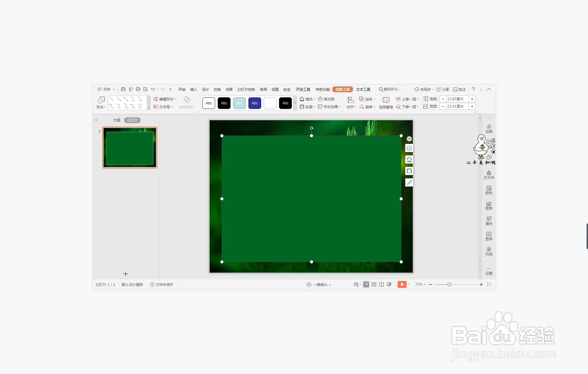Viewport: 588px width, 374px height.
Task: Open 开始 home tab
Action: pyautogui.click(x=182, y=89)
